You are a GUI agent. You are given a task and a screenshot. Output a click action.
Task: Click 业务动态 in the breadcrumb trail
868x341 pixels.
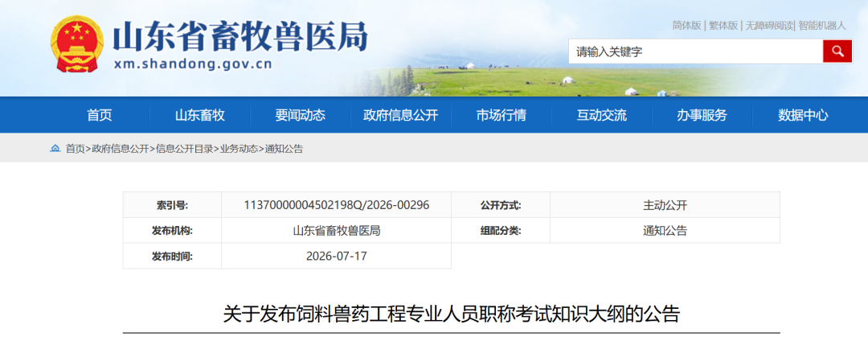[239, 148]
